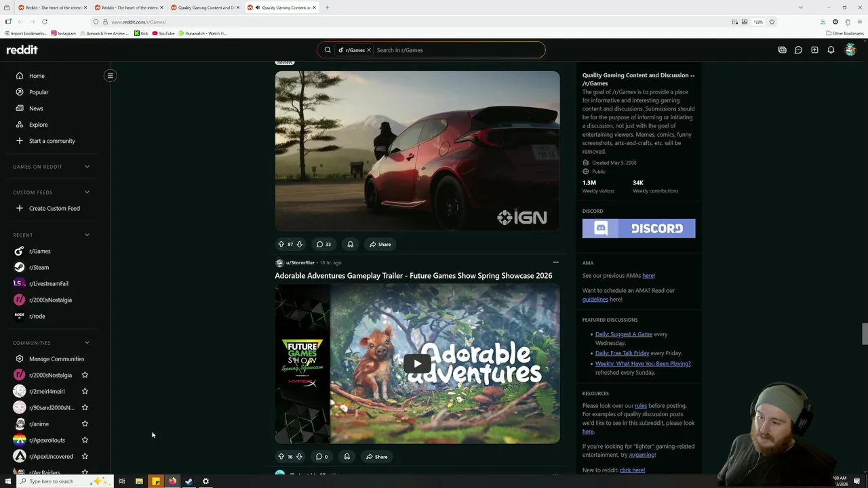This screenshot has width=868, height=488.
Task: Click the page vertical scrollbar thumb
Action: point(865,334)
